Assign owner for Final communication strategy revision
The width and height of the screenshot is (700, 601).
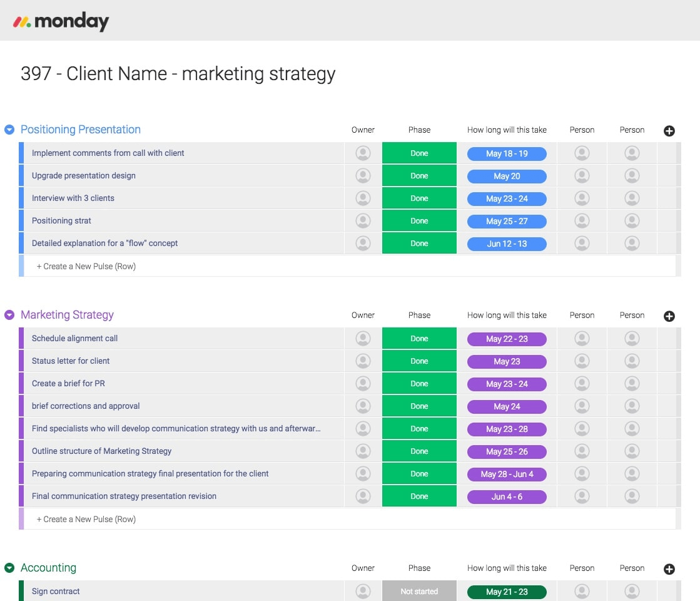pyautogui.click(x=363, y=496)
